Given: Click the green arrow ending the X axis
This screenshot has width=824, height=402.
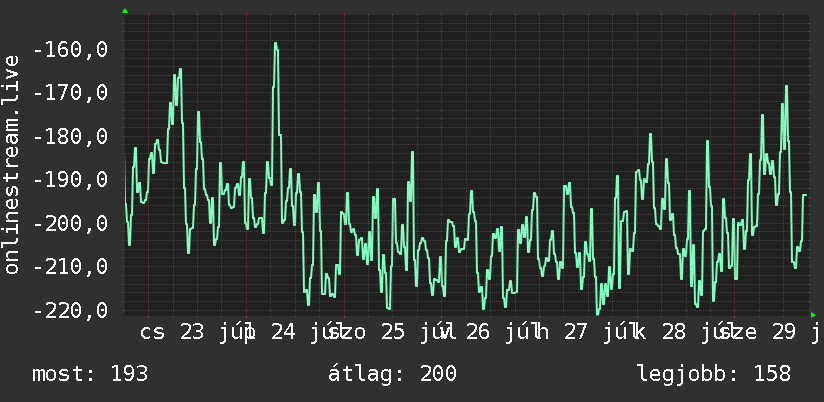Looking at the screenshot, I should [813, 315].
